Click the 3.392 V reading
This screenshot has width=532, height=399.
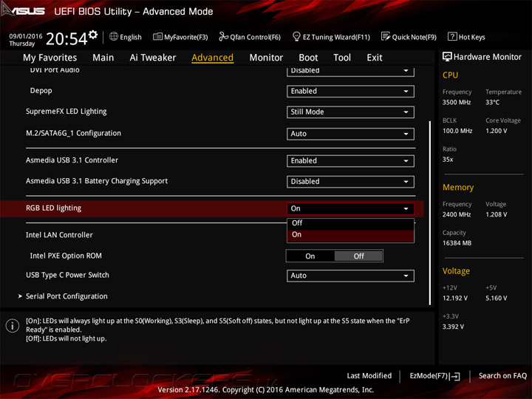(453, 327)
